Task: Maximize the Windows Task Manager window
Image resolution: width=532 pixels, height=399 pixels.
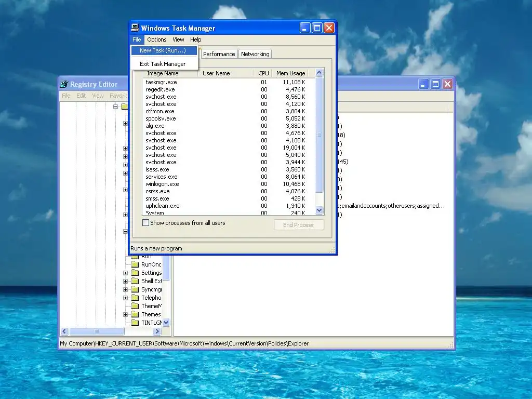Action: click(317, 28)
